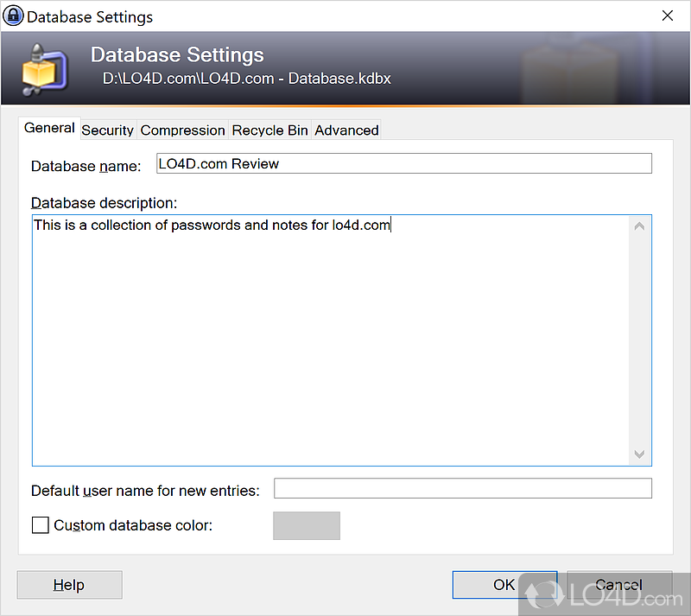This screenshot has width=691, height=616.
Task: Switch to the General tab
Action: [x=49, y=128]
